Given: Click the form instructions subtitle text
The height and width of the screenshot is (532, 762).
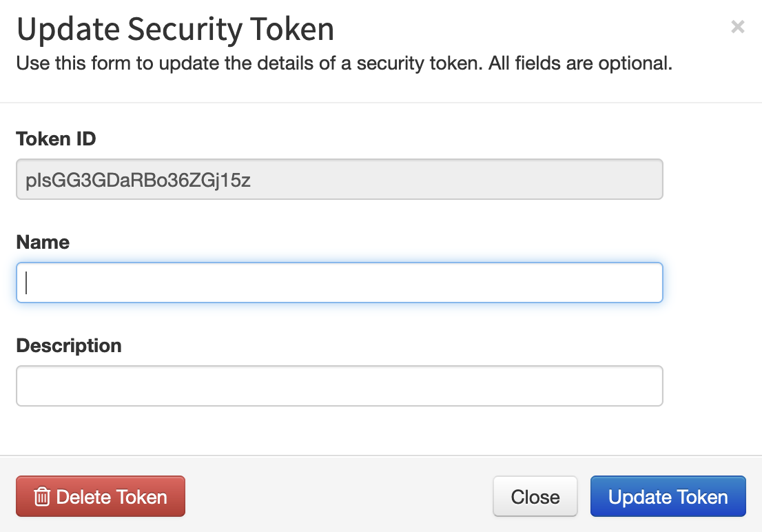Looking at the screenshot, I should point(344,63).
